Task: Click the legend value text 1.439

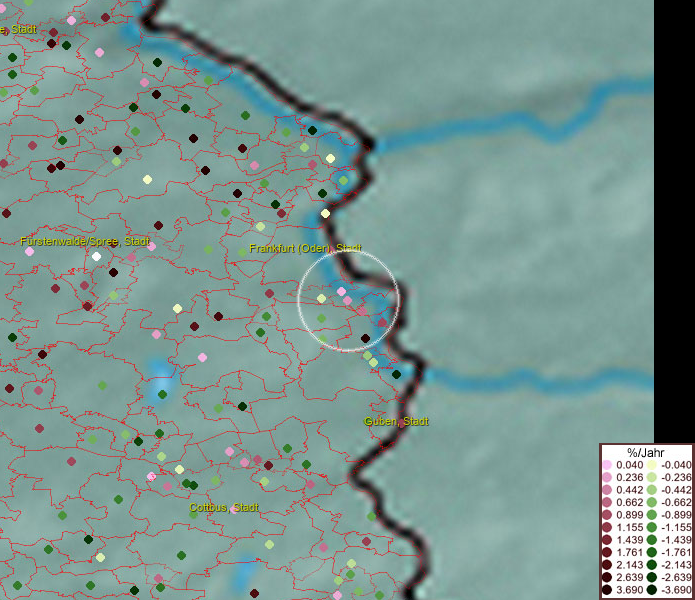Action: point(629,540)
